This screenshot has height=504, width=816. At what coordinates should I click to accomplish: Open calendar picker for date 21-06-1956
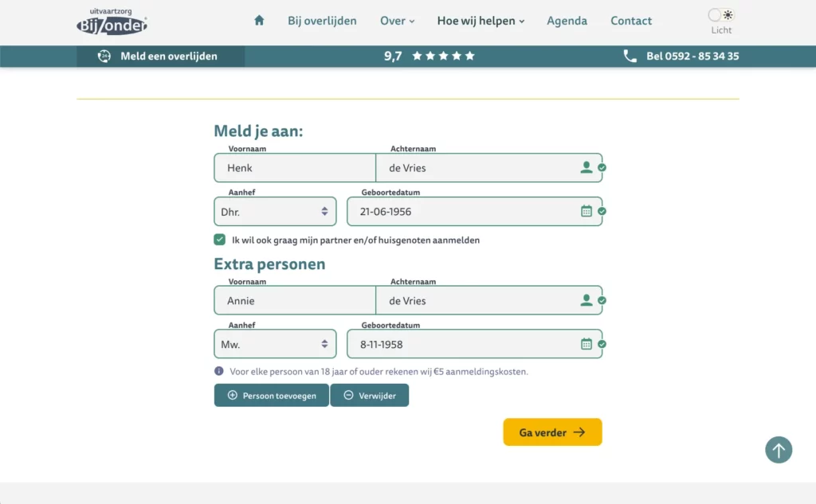(586, 211)
